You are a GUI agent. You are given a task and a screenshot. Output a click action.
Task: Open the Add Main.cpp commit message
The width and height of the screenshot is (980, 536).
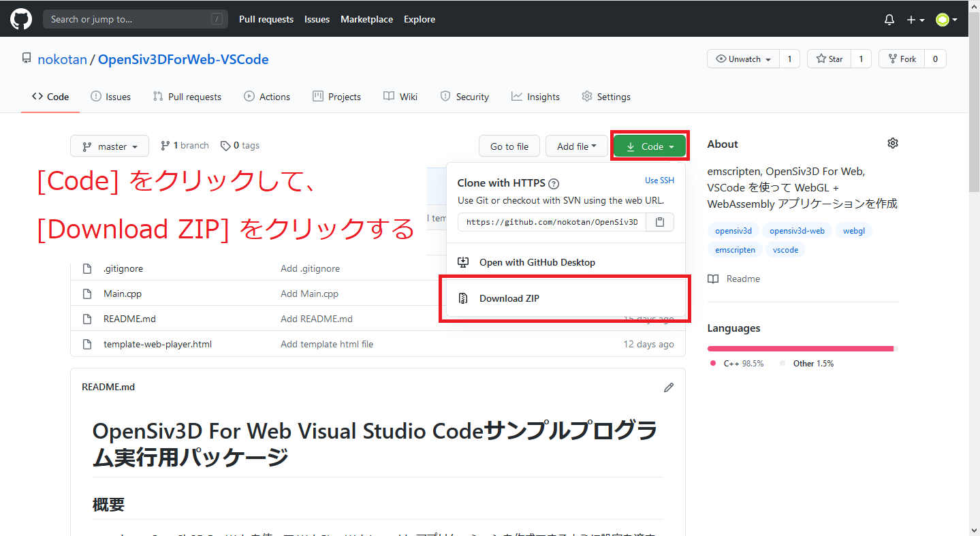[309, 294]
